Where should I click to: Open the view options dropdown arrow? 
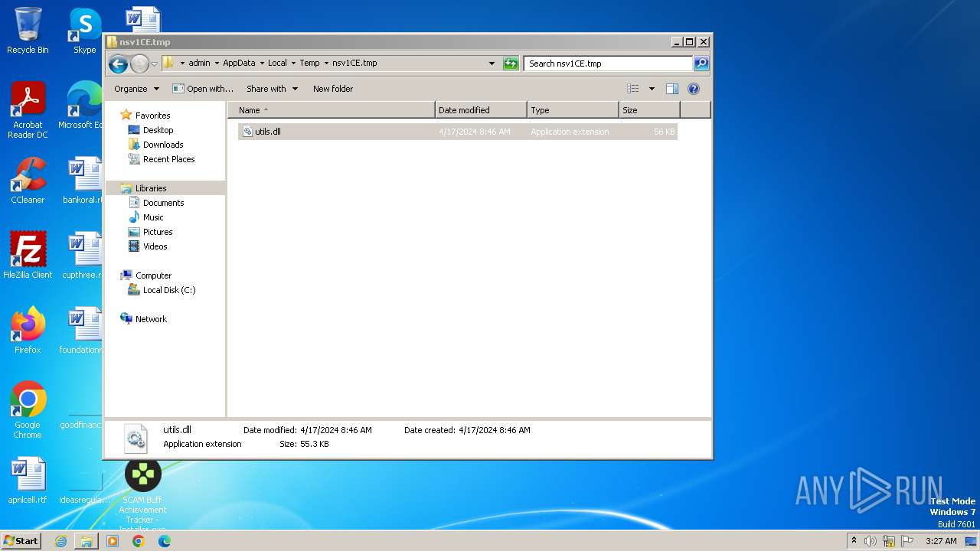point(652,89)
